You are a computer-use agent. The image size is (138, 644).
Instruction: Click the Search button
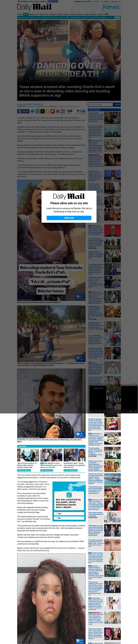point(117,105)
